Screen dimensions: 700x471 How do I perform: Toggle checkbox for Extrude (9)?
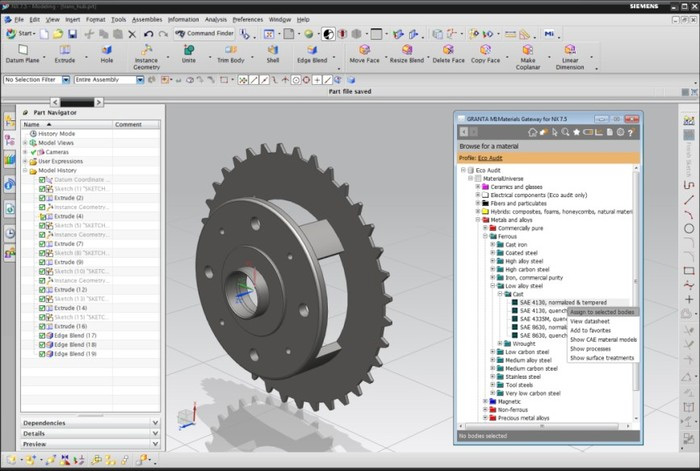click(42, 262)
